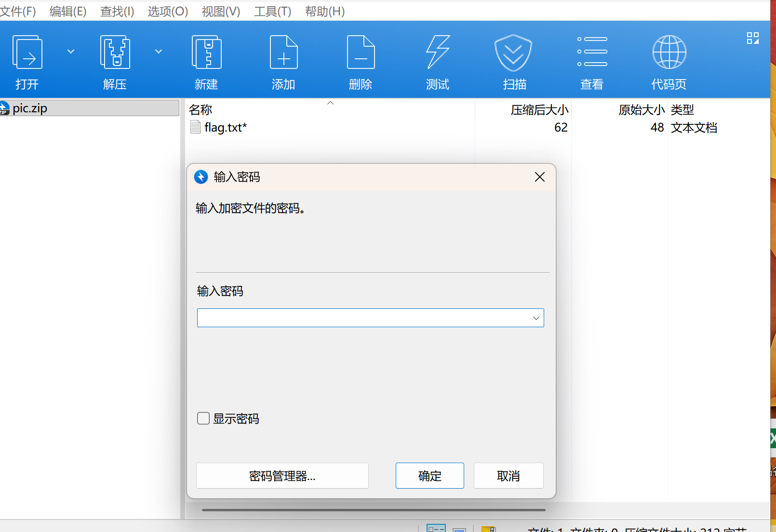Open the 密码管理器 password manager button
This screenshot has width=776, height=532.
282,476
